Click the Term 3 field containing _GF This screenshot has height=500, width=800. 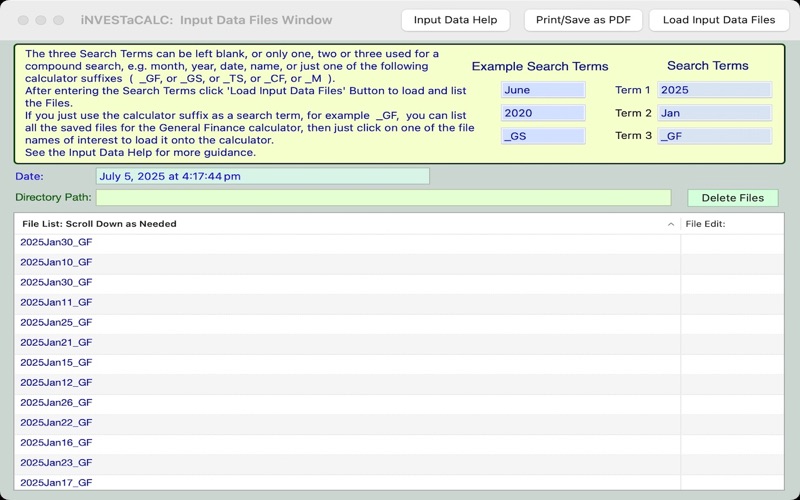pos(714,136)
